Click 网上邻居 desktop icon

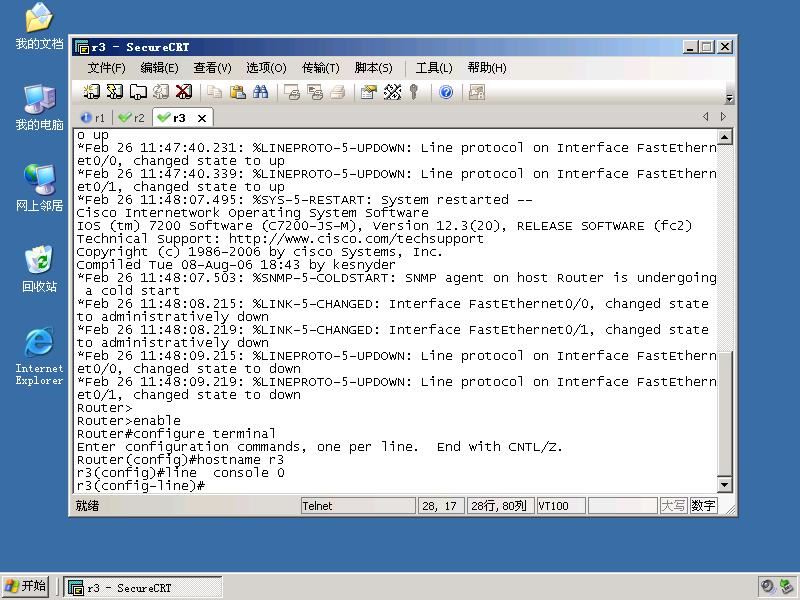(x=39, y=188)
